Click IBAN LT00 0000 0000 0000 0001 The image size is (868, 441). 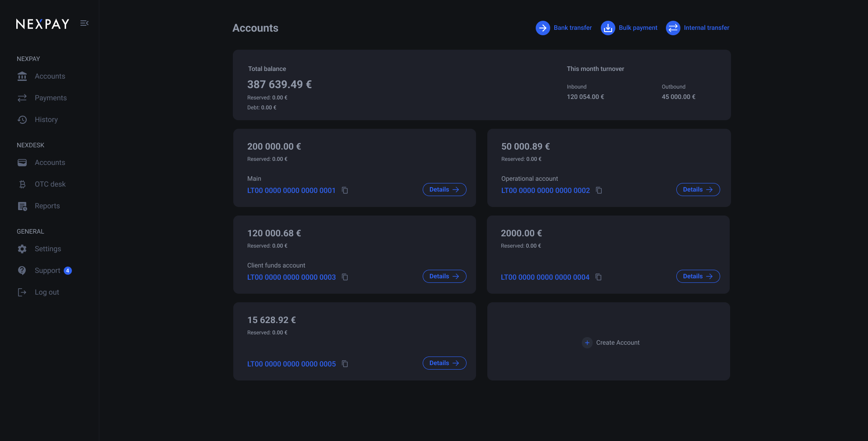[291, 191]
